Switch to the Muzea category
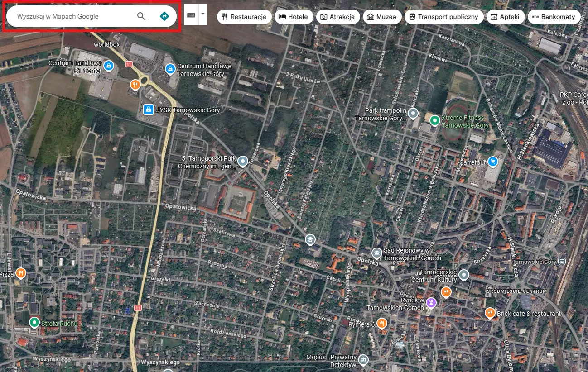 (382, 16)
